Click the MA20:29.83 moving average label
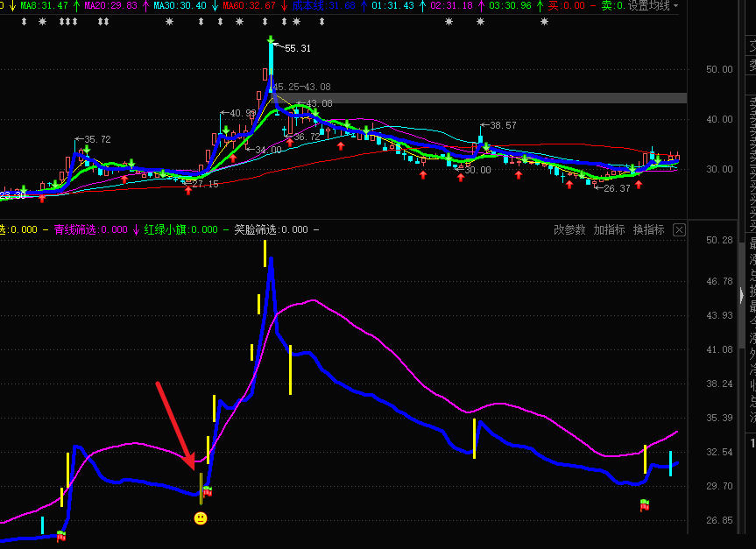The width and height of the screenshot is (756, 549). [x=110, y=6]
